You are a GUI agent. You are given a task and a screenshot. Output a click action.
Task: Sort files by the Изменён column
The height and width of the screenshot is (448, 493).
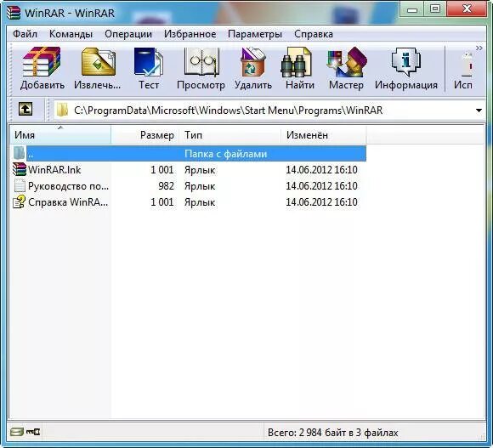[324, 135]
